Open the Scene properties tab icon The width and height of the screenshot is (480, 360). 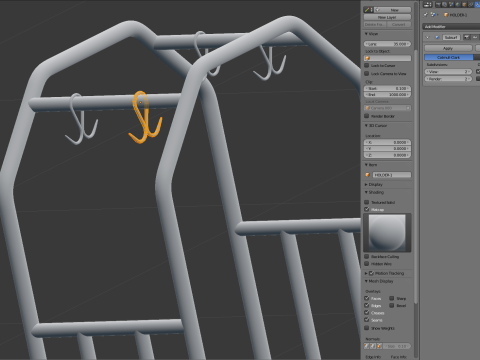[x=451, y=5]
